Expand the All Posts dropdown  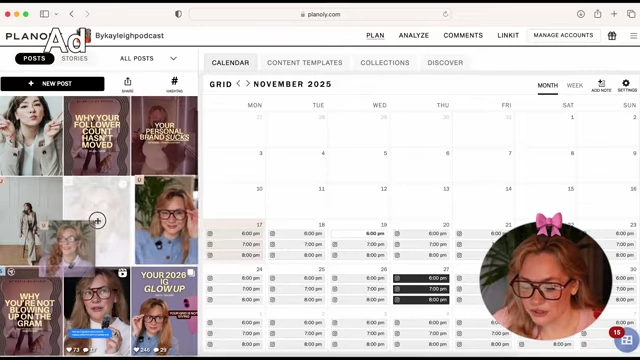pyautogui.click(x=173, y=58)
